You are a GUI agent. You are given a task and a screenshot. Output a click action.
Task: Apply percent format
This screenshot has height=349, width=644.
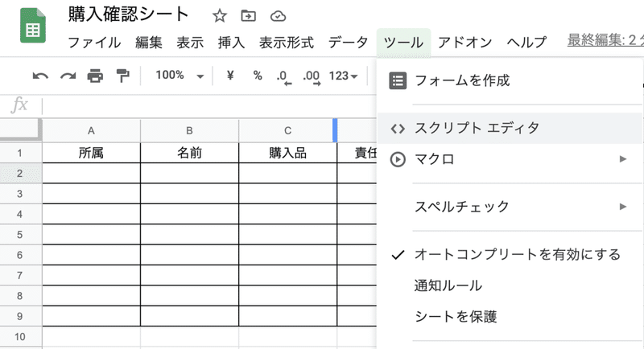point(258,76)
